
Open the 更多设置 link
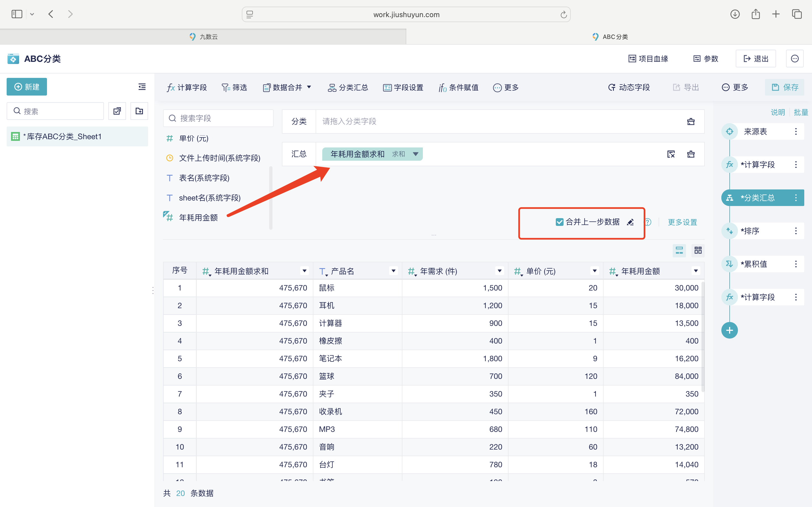coord(682,222)
